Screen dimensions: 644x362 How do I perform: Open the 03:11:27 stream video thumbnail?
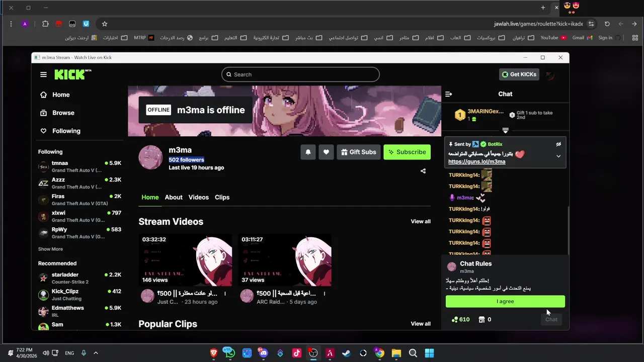[x=285, y=260]
